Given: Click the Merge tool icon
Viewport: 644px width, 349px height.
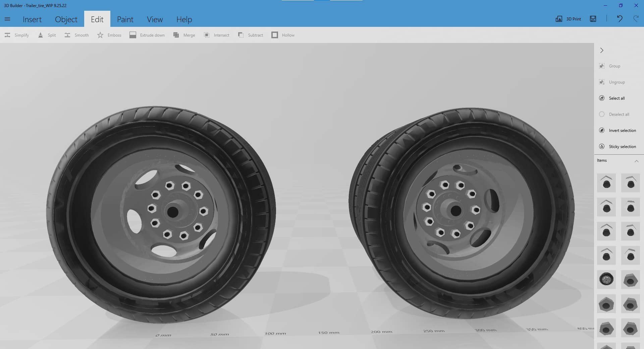Looking at the screenshot, I should pyautogui.click(x=176, y=35).
